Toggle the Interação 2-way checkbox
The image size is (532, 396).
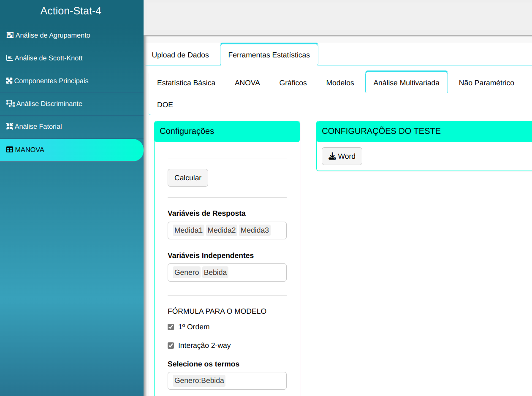171,345
